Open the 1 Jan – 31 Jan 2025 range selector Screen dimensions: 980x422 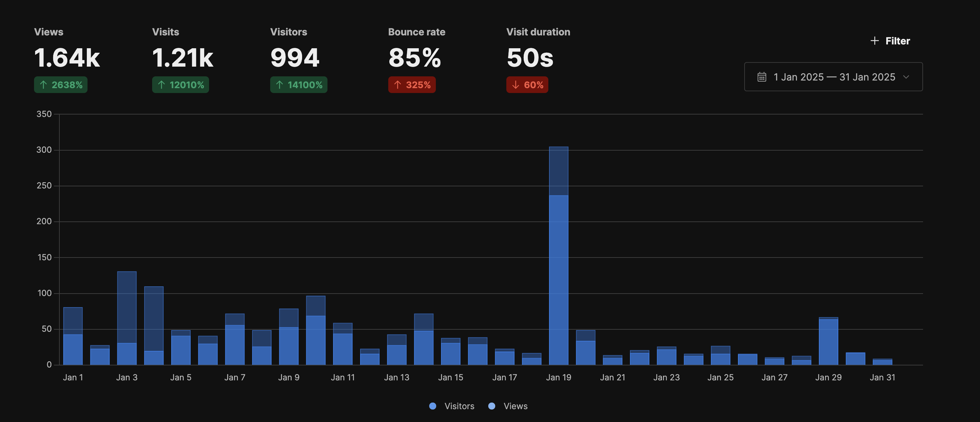[x=833, y=77]
